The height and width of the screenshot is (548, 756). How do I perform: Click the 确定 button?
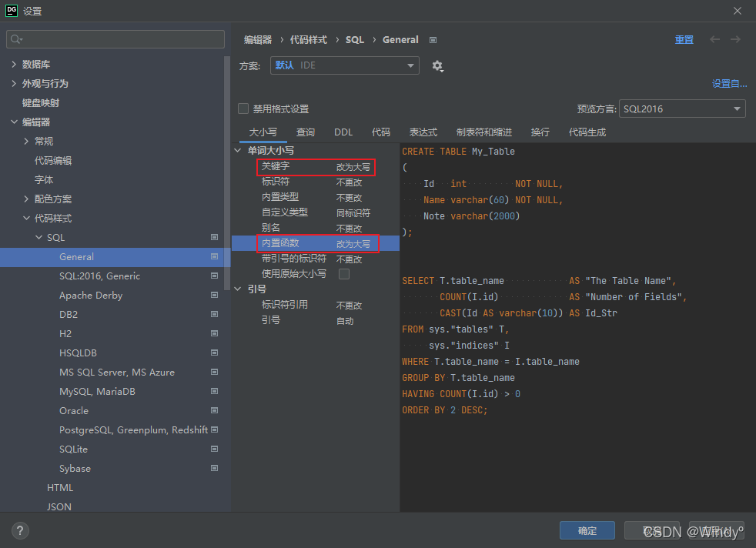point(587,530)
